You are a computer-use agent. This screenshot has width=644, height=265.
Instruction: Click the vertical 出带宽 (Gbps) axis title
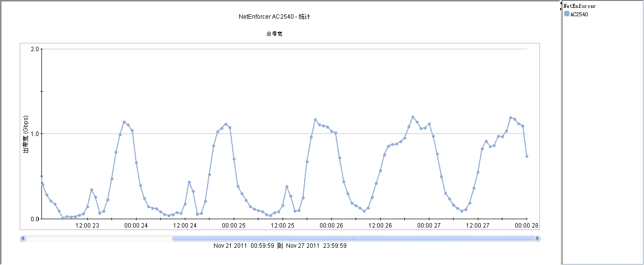coord(26,134)
